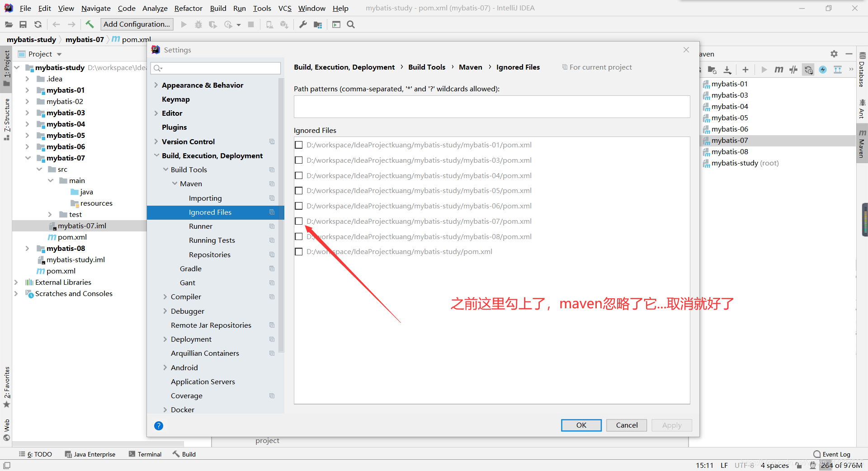
Task: Check the mybatis-06/pom.xml ignored file box
Action: pos(298,206)
